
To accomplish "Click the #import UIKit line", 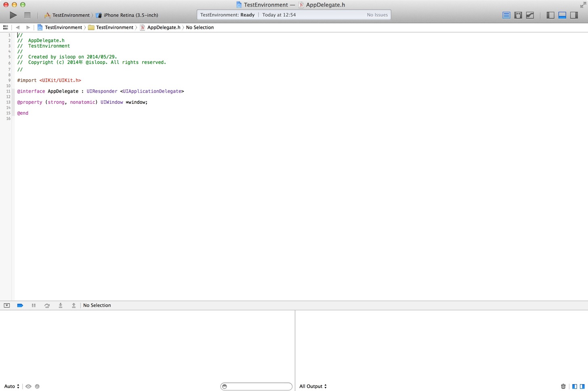I will tap(49, 80).
